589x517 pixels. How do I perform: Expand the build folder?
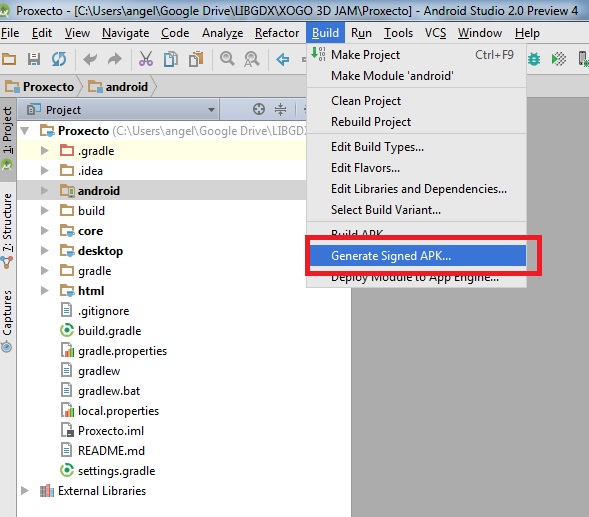pos(45,210)
